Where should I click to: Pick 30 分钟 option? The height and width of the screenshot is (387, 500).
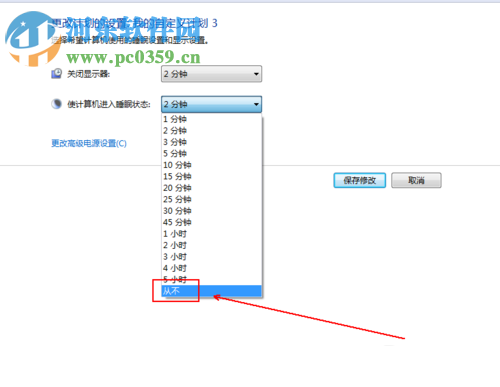(x=212, y=211)
